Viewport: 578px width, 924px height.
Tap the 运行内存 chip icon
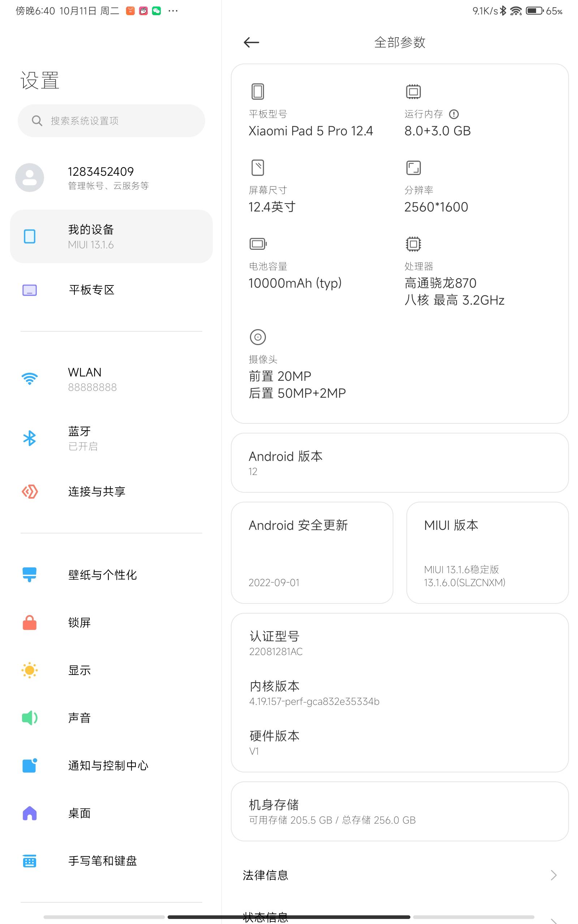(x=413, y=92)
